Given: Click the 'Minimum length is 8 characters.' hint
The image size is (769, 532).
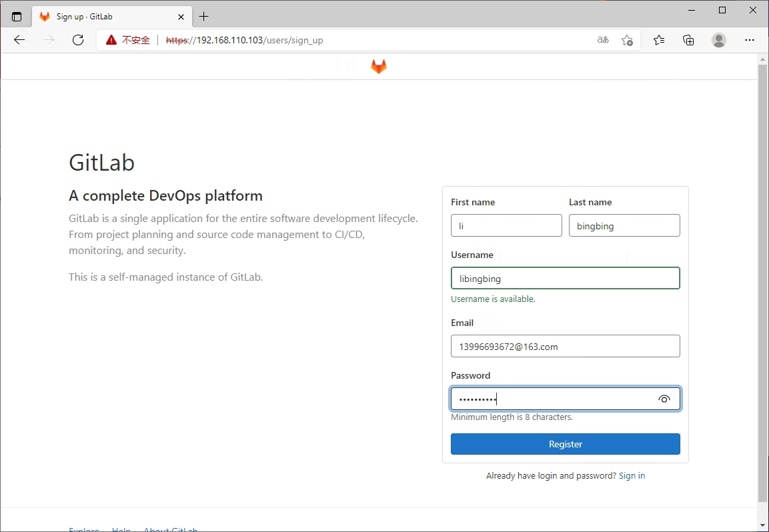Looking at the screenshot, I should pos(512,417).
